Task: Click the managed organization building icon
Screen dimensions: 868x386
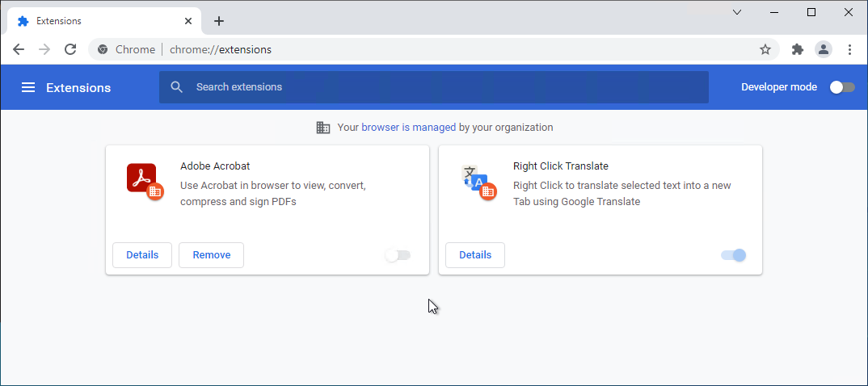Action: pos(323,128)
